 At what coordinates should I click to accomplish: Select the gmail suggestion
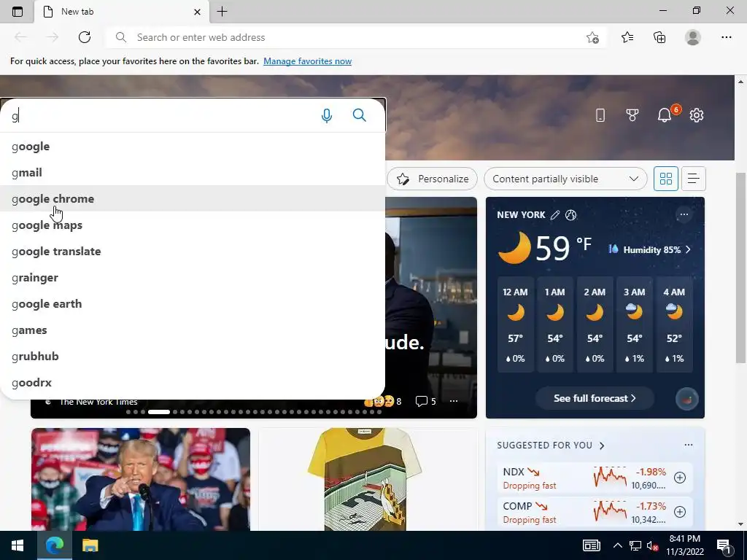(193, 172)
